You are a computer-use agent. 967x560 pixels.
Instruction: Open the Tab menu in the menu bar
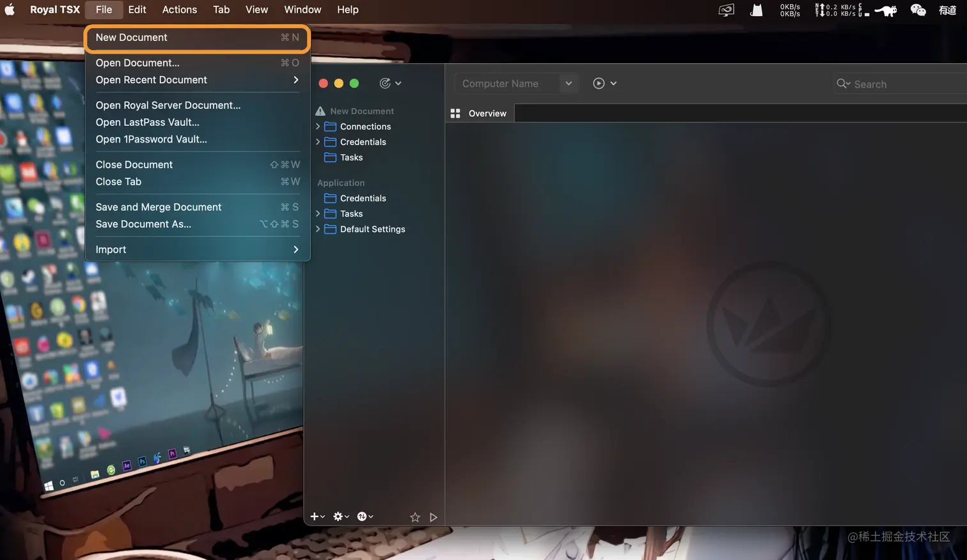pyautogui.click(x=221, y=10)
